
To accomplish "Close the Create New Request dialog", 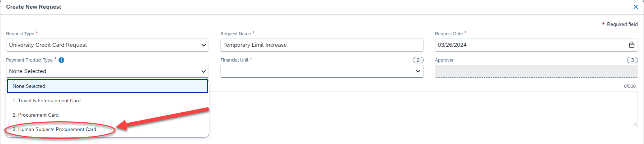I will click(x=635, y=7).
